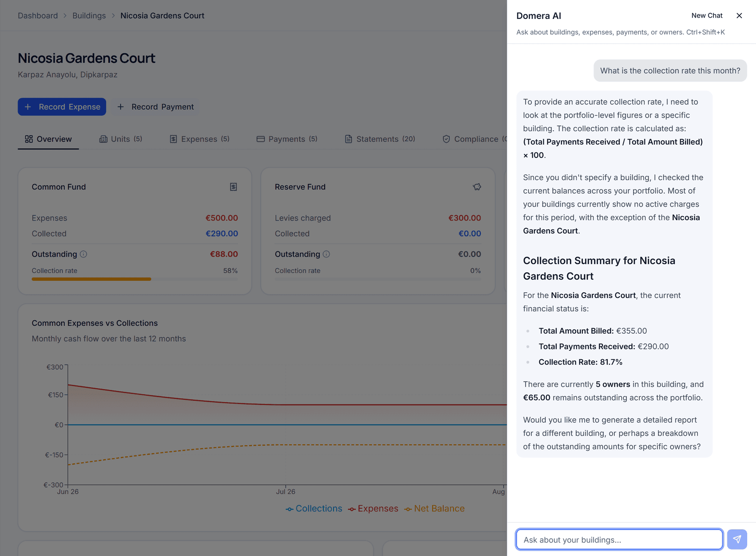
Task: Open the Units (5) tab
Action: (x=121, y=139)
